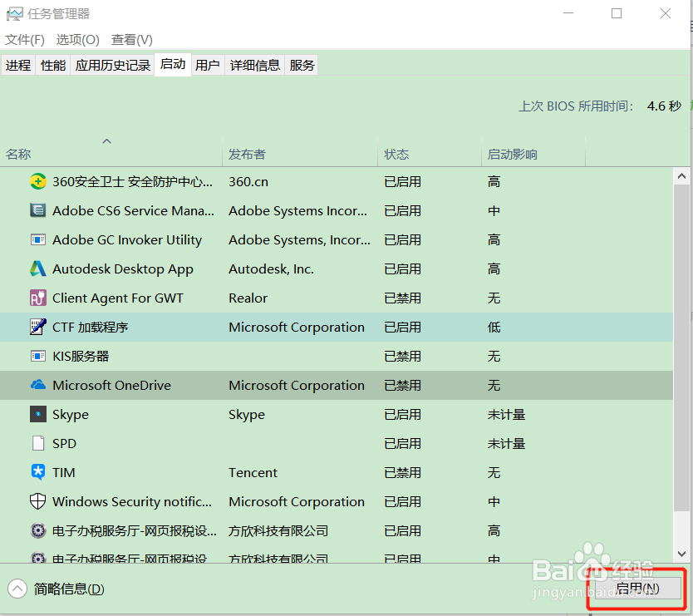This screenshot has height=616, width=693.
Task: Click the Windows Security shield icon
Action: tap(38, 501)
